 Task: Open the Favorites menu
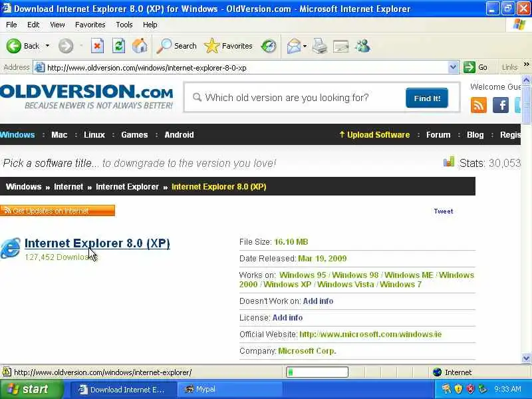[x=90, y=25]
